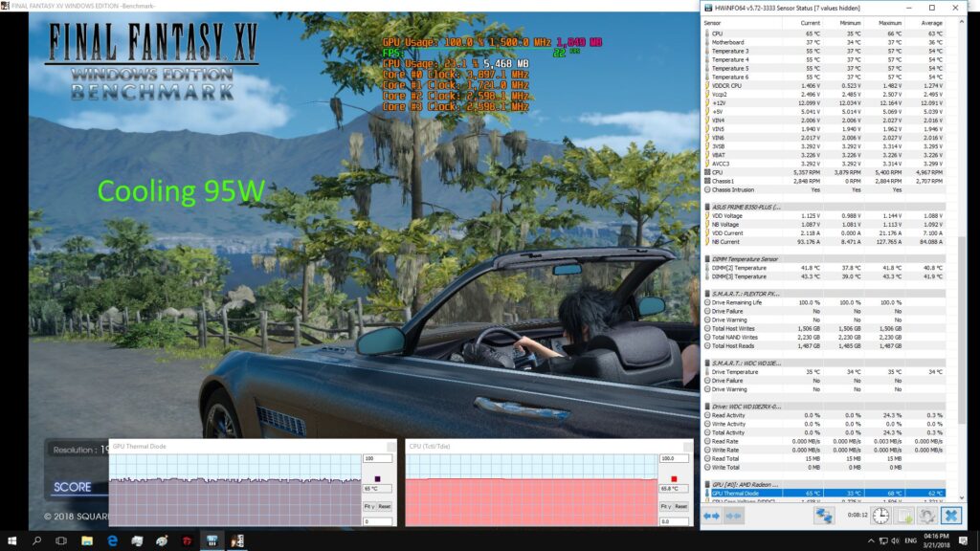Select the Write Total row
Screen dimensions: 980x551
click(x=824, y=467)
